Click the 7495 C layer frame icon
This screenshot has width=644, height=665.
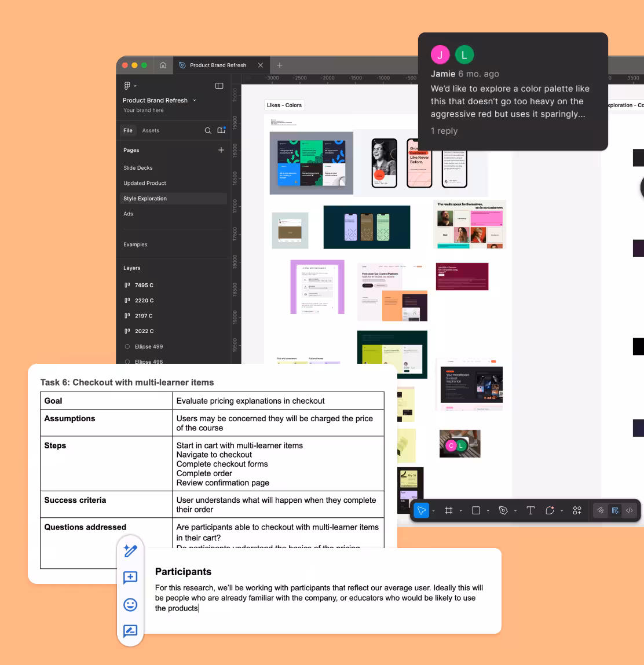127,286
